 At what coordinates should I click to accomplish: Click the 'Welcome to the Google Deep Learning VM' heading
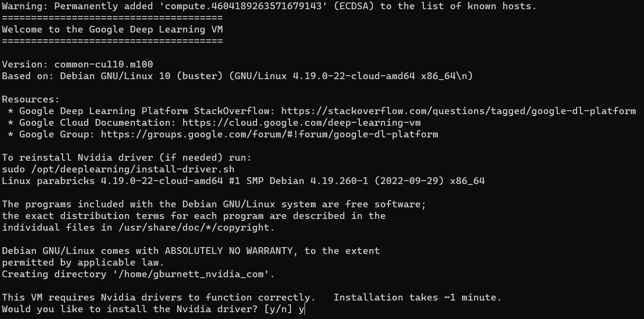[112, 30]
